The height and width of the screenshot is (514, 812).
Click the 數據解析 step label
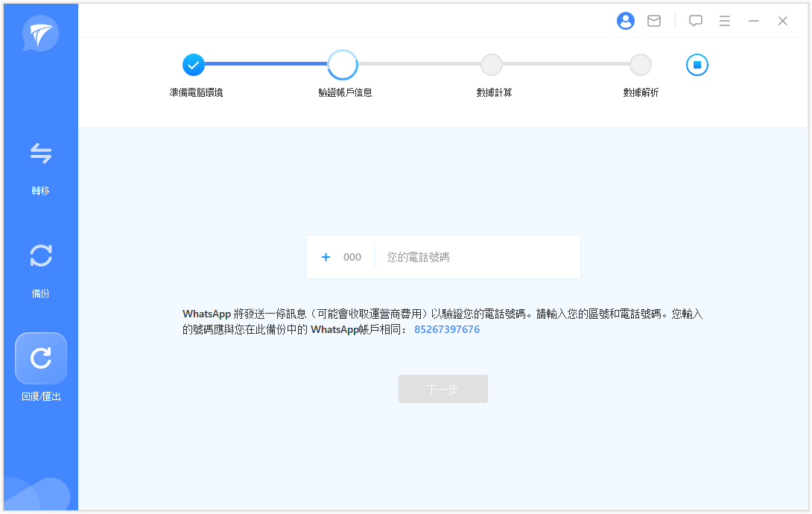pyautogui.click(x=641, y=92)
